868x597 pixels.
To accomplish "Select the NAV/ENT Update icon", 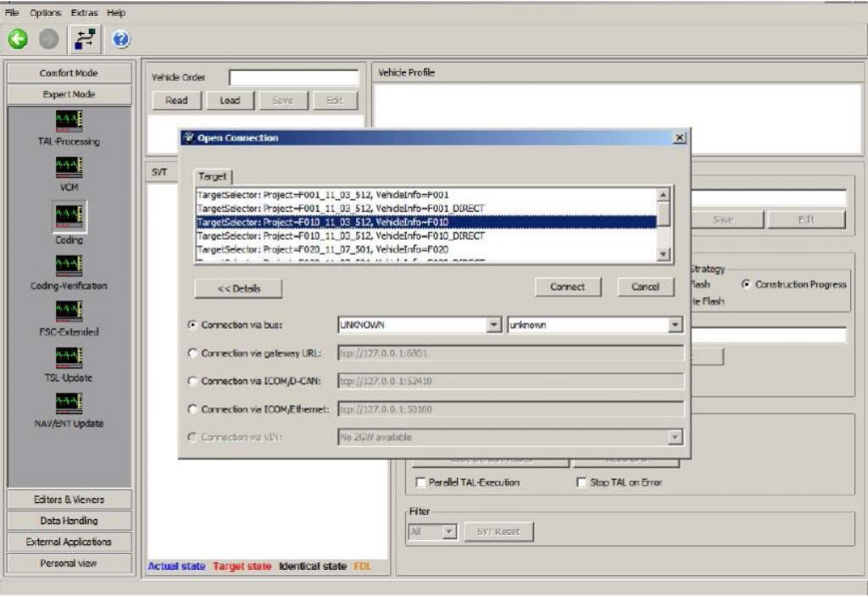I will click(68, 405).
